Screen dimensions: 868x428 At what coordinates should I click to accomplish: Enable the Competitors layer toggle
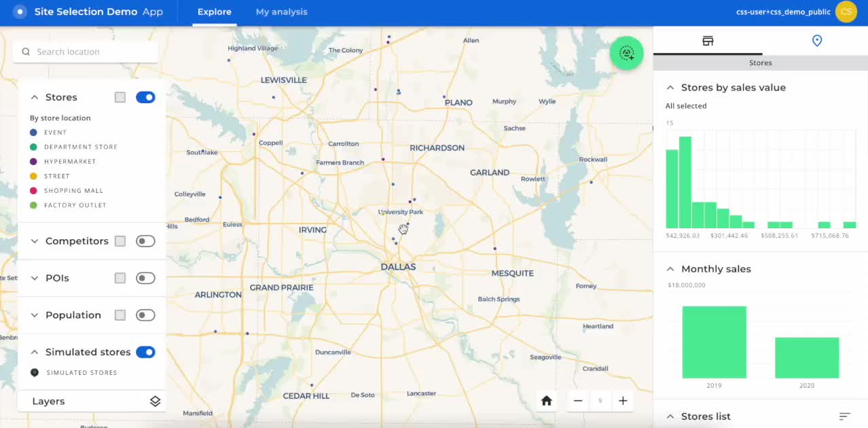pos(145,240)
